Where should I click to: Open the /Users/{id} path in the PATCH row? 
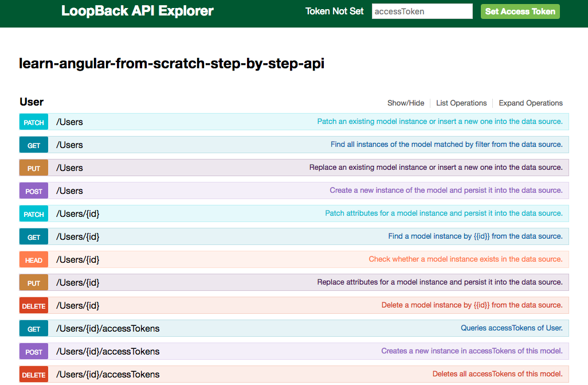click(77, 213)
